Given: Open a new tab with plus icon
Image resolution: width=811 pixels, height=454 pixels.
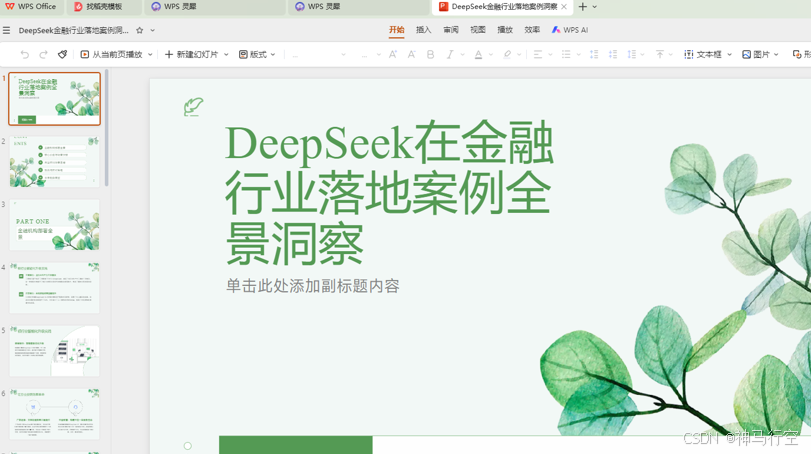Looking at the screenshot, I should [582, 7].
